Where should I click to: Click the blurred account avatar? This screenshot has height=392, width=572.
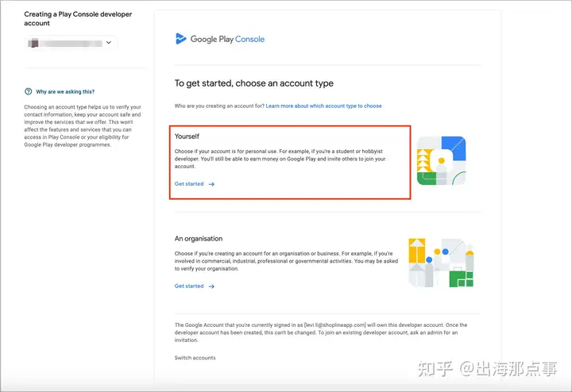point(33,43)
